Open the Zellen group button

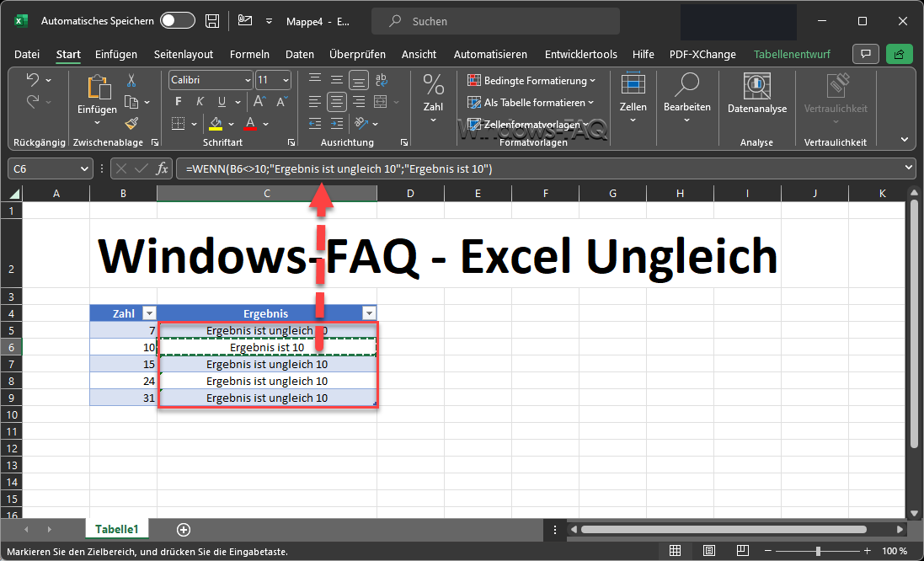click(633, 98)
